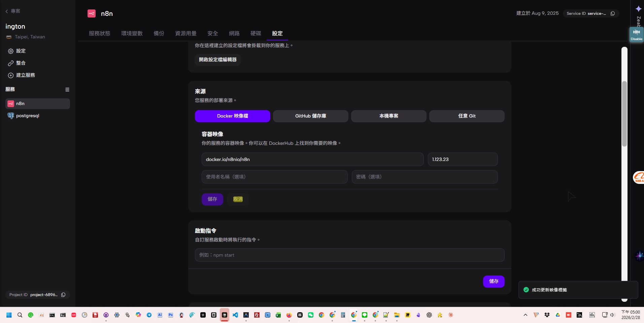Go back to 專案 via the chevron
The width and height of the screenshot is (644, 323).
point(7,11)
